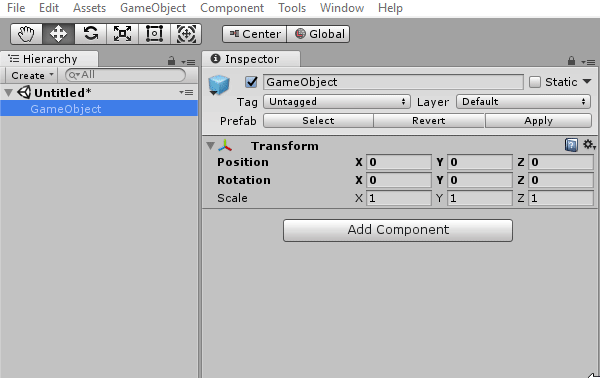Click the Position X field
The width and height of the screenshot is (600, 378).
tap(399, 162)
